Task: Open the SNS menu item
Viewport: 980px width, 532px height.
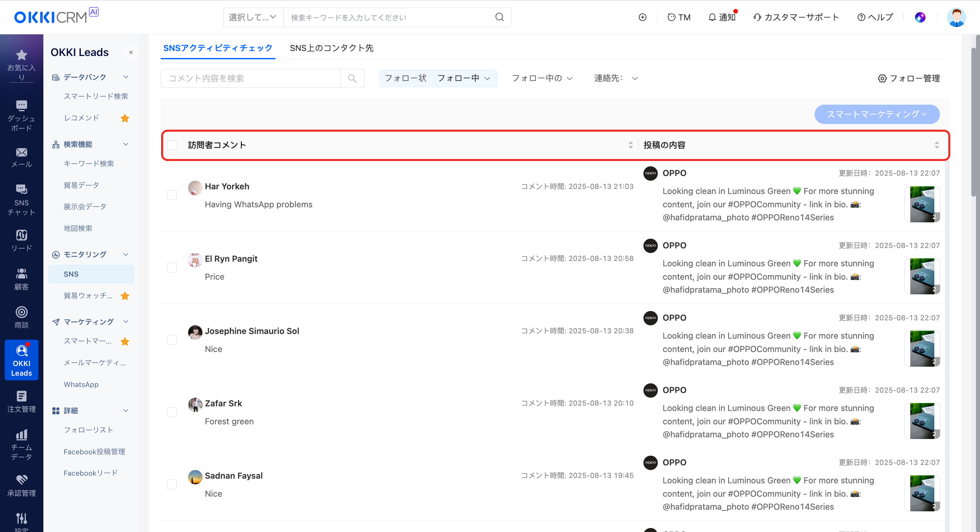Action: point(91,274)
